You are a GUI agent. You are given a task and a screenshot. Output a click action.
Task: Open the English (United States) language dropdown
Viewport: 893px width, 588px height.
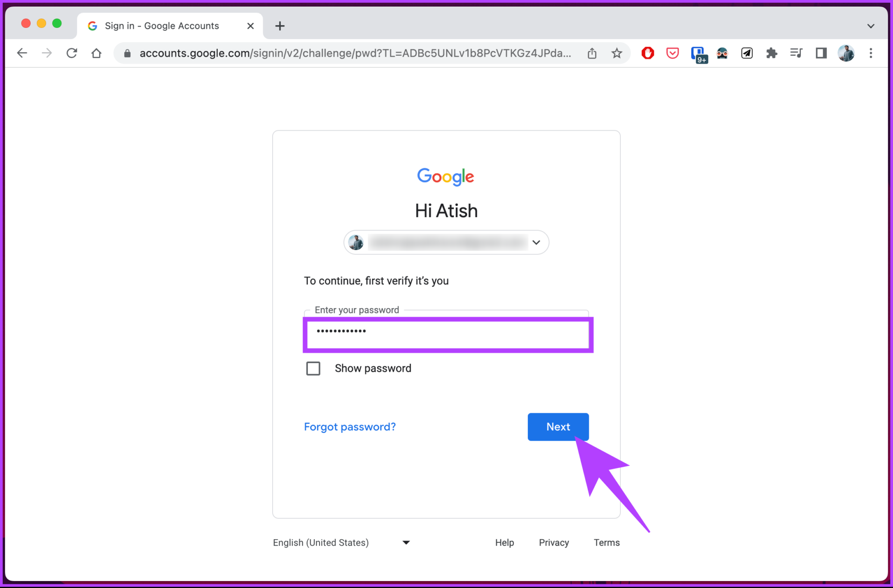341,542
